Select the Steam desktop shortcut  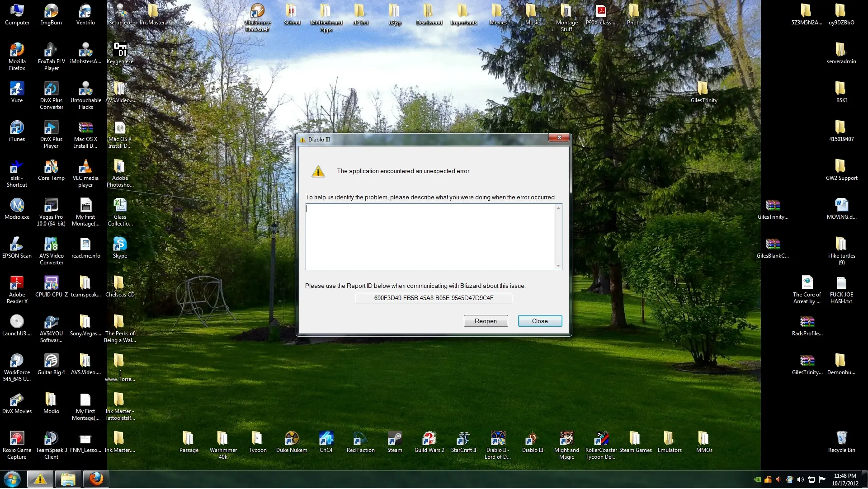point(395,439)
